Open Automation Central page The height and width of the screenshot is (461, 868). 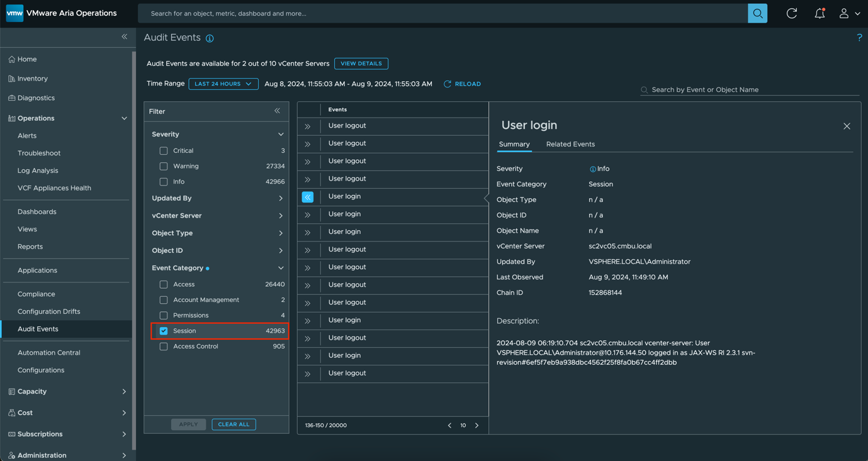pos(48,353)
